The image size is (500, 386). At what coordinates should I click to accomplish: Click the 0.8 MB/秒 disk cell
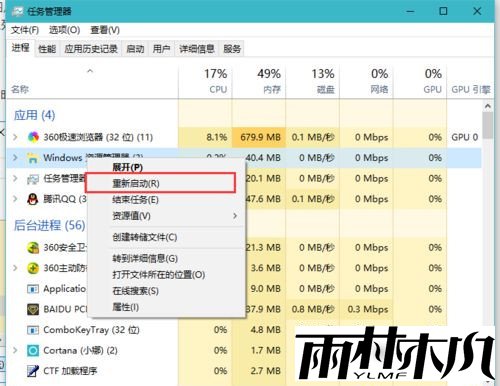(313, 309)
